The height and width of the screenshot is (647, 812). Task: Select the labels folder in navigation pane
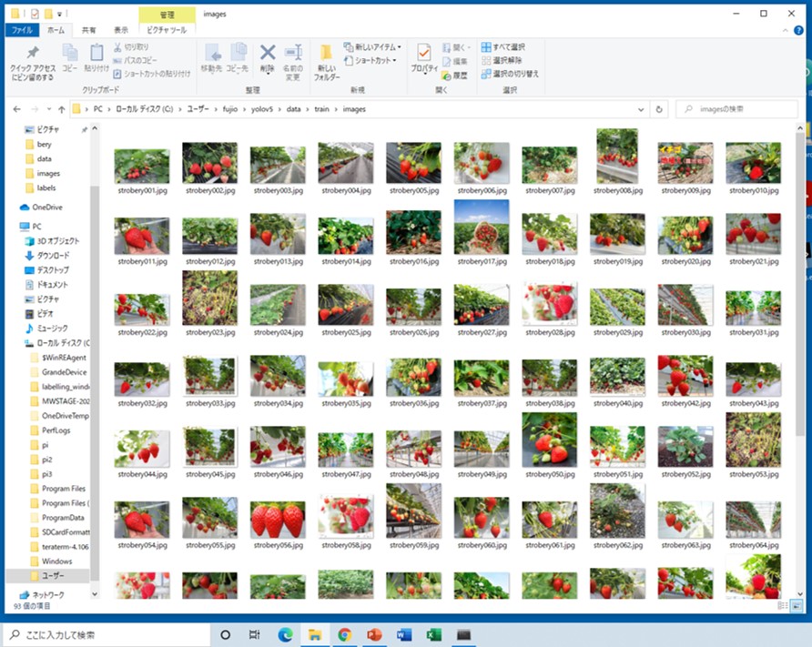click(x=46, y=187)
